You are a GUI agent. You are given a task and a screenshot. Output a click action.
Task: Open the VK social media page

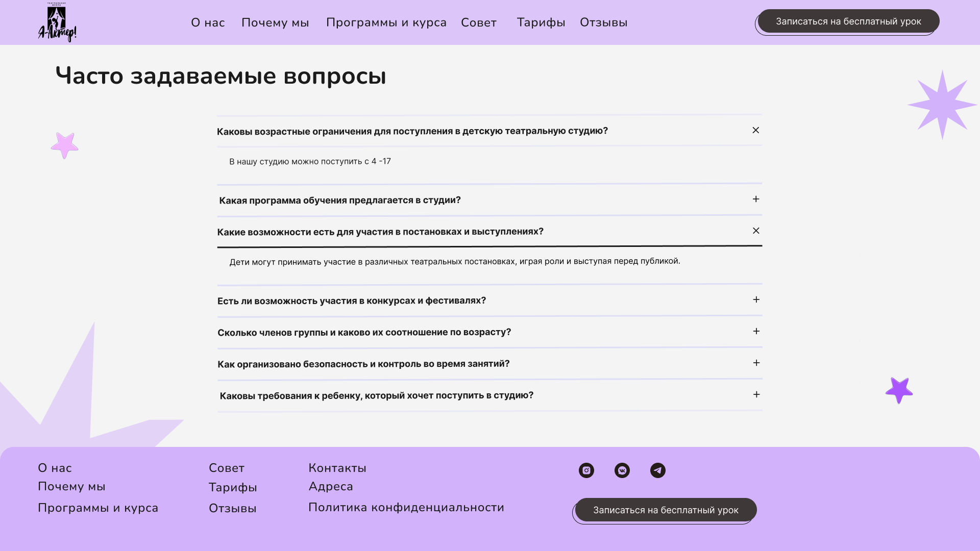tap(622, 470)
